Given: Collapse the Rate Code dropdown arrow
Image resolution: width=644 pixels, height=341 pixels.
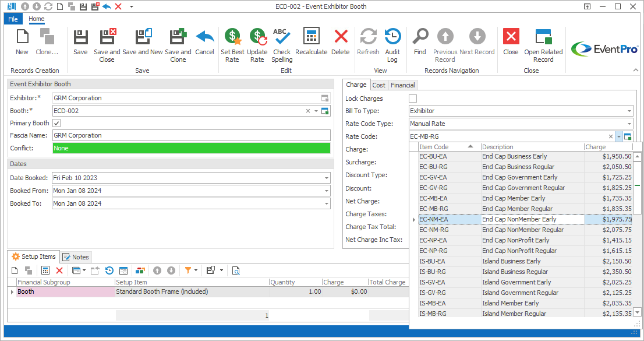Looking at the screenshot, I should pos(619,136).
